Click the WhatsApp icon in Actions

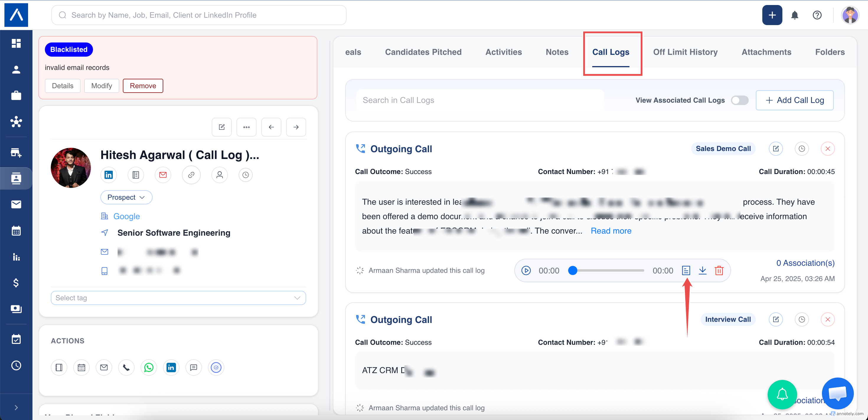[149, 367]
